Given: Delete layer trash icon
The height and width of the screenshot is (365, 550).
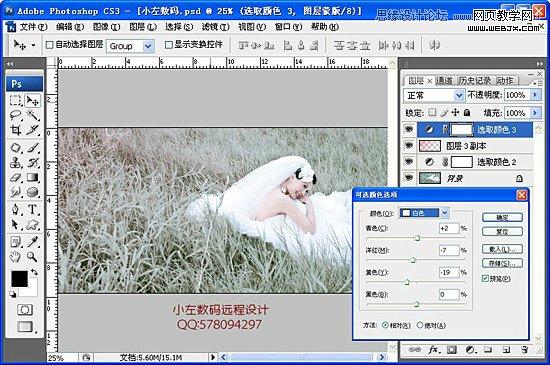Looking at the screenshot, I should pos(524,350).
